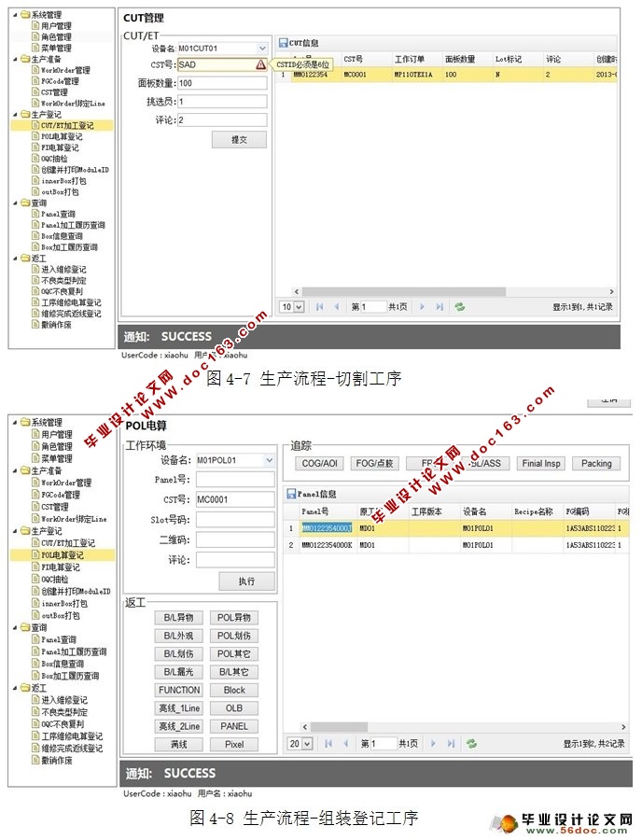Click the 面板数量 field containing 100
The width and height of the screenshot is (642, 840).
(222, 83)
